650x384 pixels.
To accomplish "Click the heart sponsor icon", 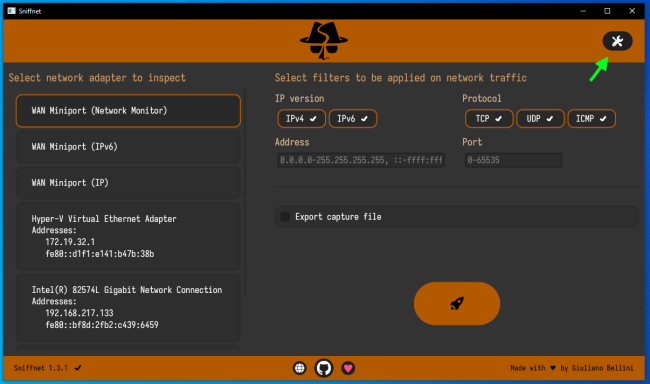I will 348,368.
